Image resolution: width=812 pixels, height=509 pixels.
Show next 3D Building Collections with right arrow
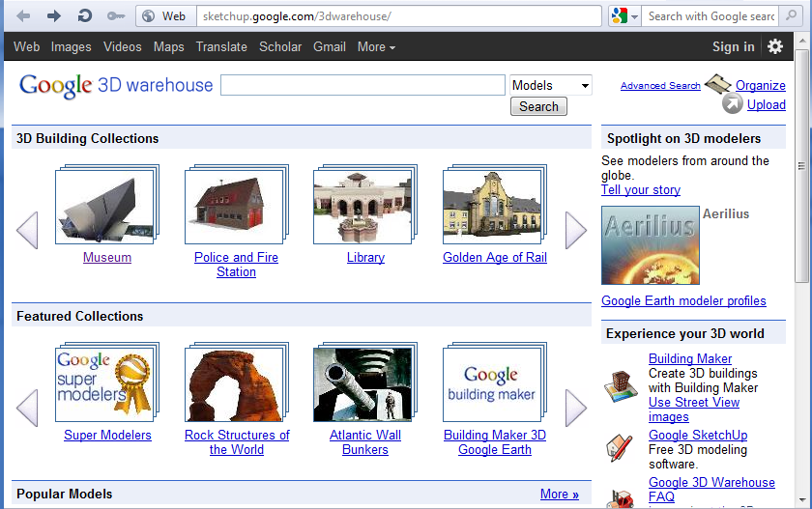click(x=575, y=230)
